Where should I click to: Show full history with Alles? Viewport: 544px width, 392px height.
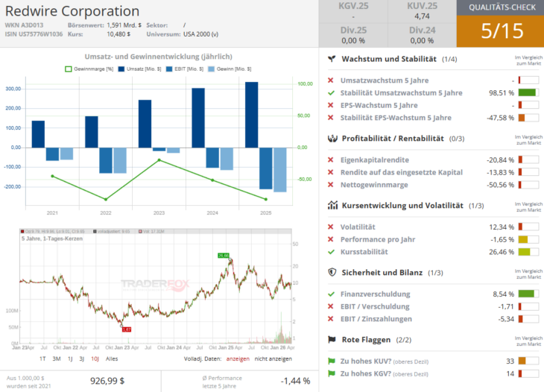112,358
